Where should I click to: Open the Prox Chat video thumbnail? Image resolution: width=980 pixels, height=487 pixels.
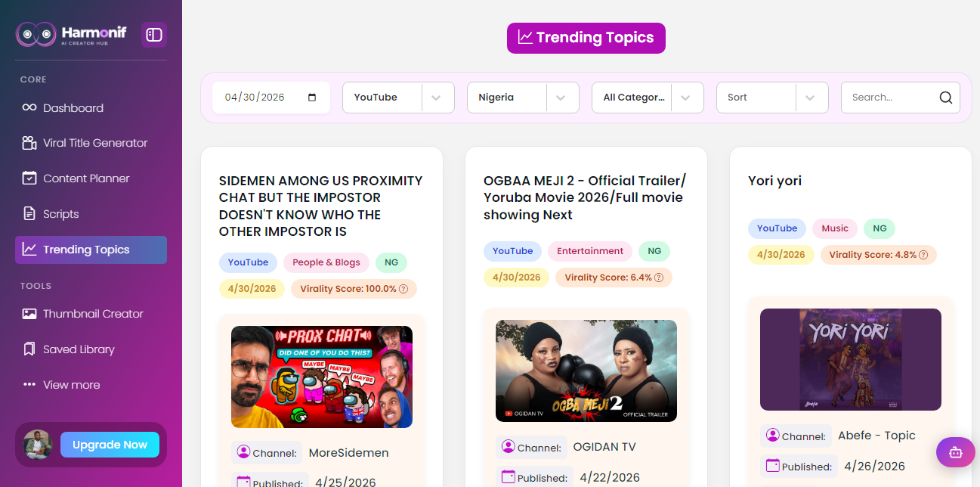pyautogui.click(x=322, y=377)
